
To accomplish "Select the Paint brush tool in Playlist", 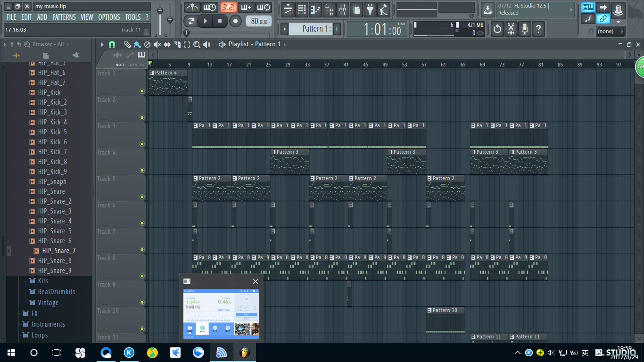I will (137, 44).
